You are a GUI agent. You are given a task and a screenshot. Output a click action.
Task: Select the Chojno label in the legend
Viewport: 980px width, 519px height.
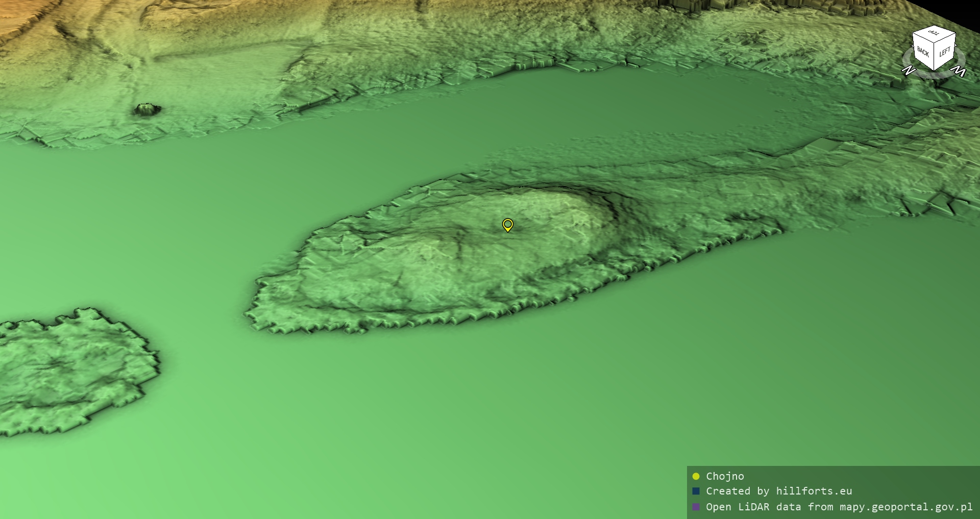tap(725, 476)
